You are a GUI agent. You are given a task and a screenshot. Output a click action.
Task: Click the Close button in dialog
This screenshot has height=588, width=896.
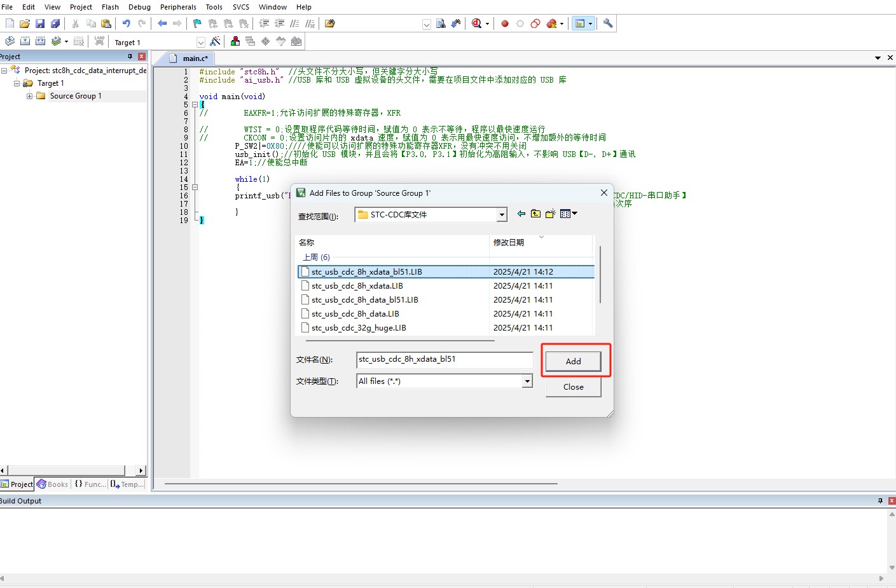[573, 386]
